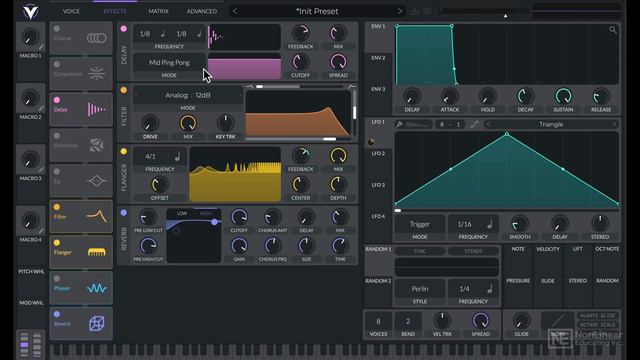Click the Random SYNC button
The width and height of the screenshot is (640, 360).
(420, 251)
